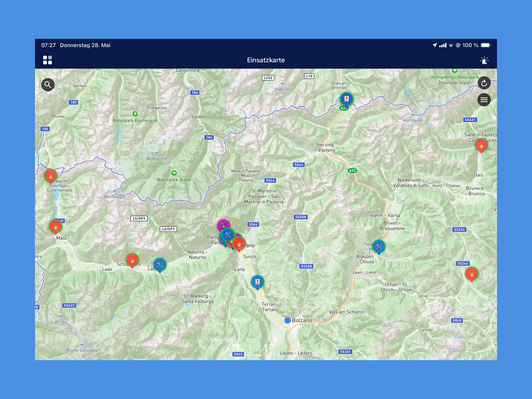Tap the blue Bolzano location dot
Screen dimensions: 532x399
tap(287, 320)
